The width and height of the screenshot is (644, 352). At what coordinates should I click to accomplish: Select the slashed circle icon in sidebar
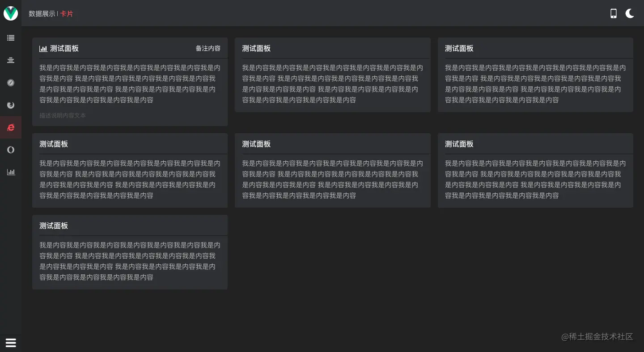11,83
